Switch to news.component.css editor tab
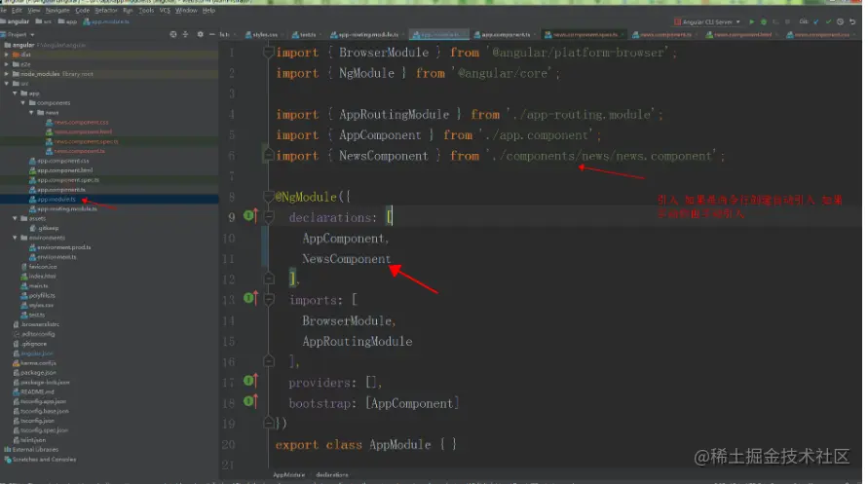Viewport: 868px width, 484px height. point(821,34)
